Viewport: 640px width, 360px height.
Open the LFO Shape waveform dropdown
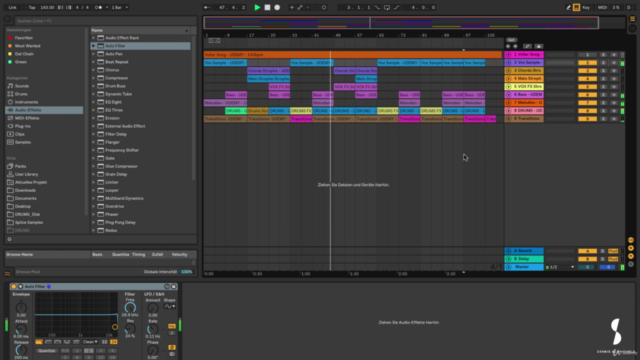(x=170, y=306)
